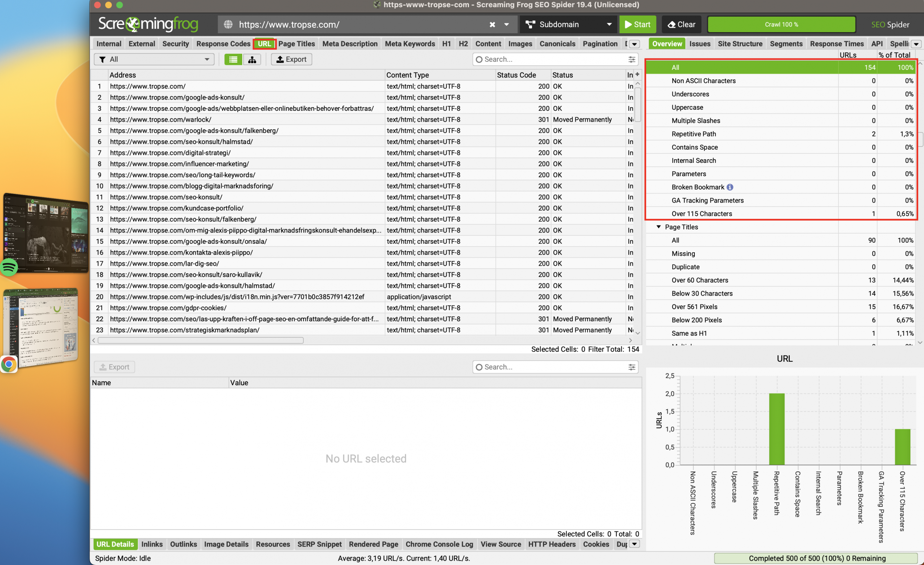
Task: Collapse the Page Titles section
Action: [x=658, y=227]
